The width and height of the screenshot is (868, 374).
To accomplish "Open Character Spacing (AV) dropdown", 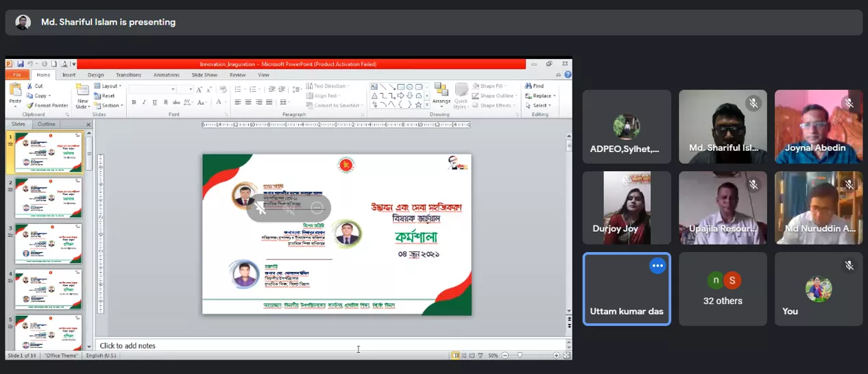I will click(189, 103).
